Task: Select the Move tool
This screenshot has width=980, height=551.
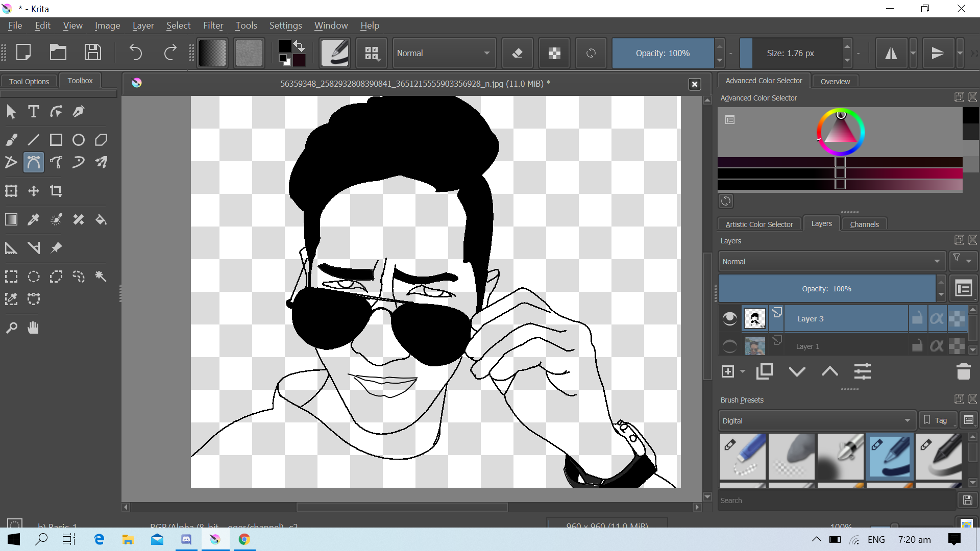Action: pos(34,191)
